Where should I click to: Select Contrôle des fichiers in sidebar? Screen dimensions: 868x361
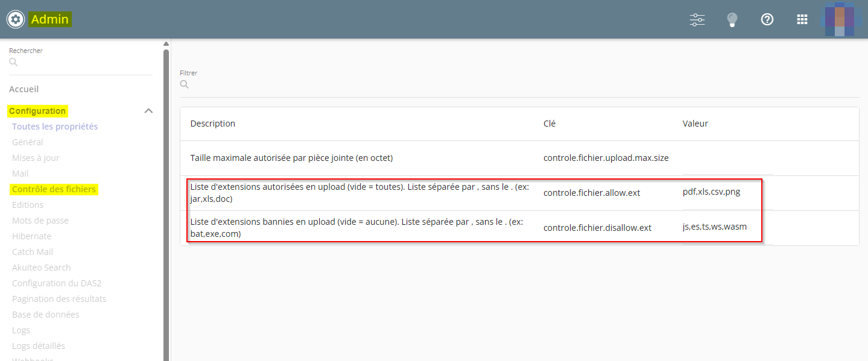pyautogui.click(x=54, y=189)
